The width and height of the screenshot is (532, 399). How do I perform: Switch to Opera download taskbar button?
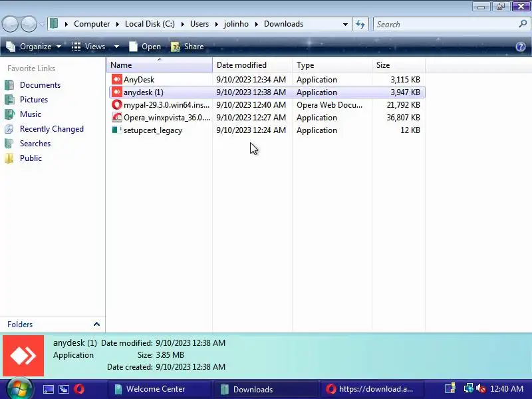pos(372,389)
